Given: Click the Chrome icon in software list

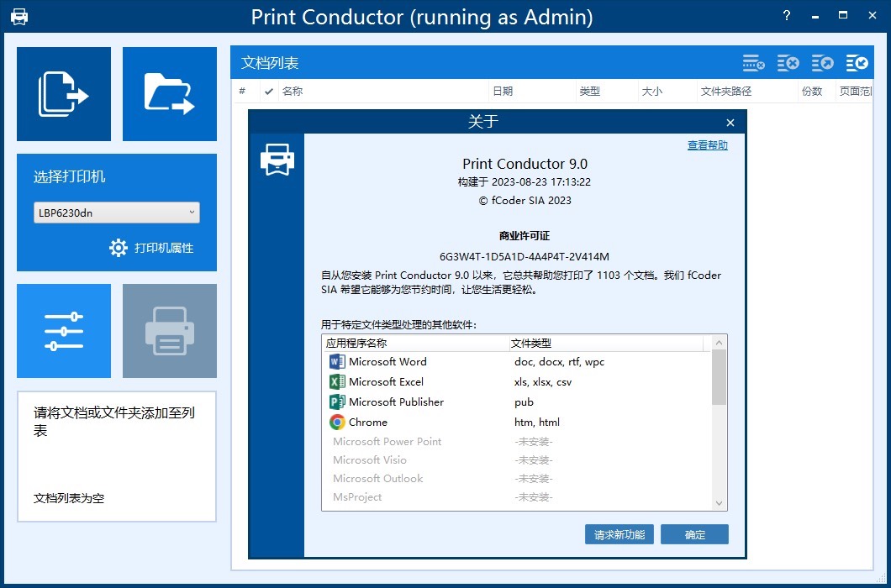Looking at the screenshot, I should 337,423.
